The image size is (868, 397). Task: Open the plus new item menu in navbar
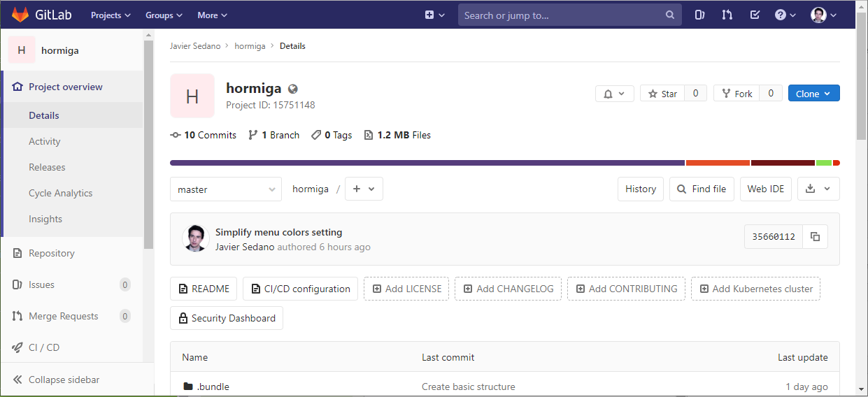click(434, 15)
